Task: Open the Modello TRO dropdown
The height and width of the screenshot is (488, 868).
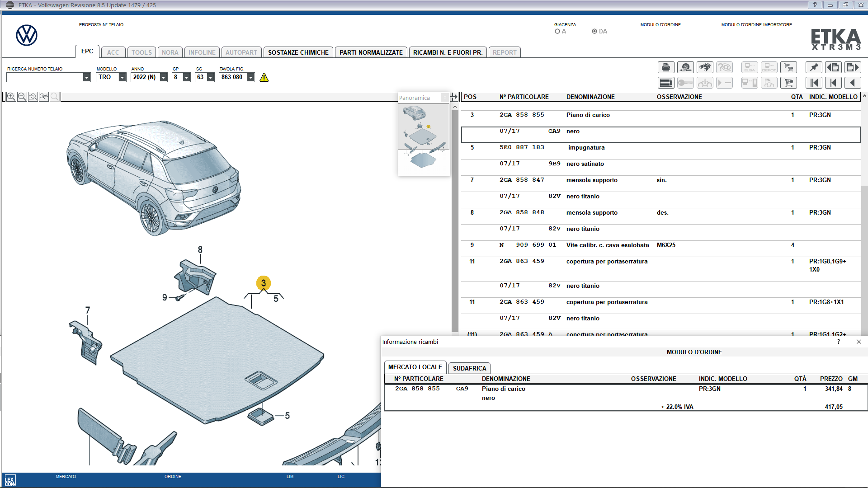Action: pos(122,77)
